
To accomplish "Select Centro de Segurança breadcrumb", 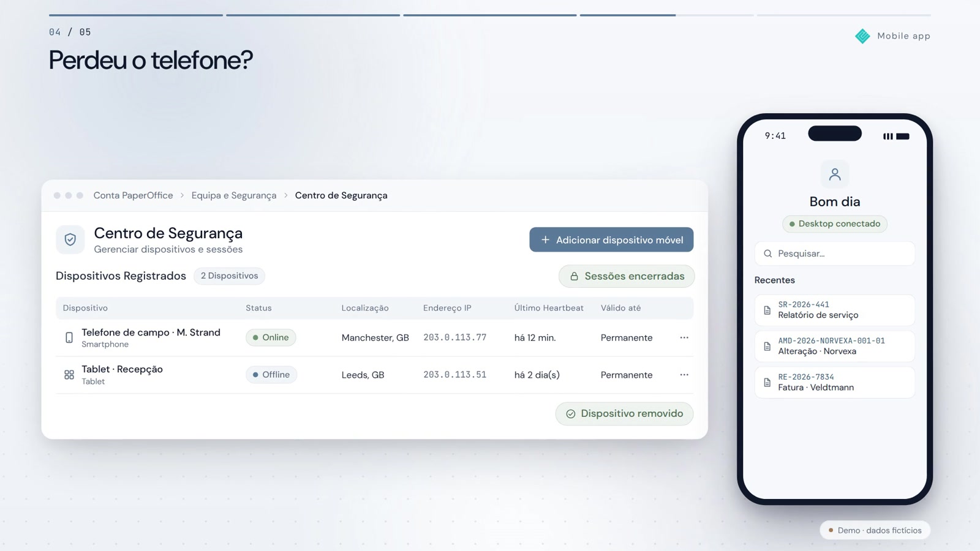I will (341, 195).
